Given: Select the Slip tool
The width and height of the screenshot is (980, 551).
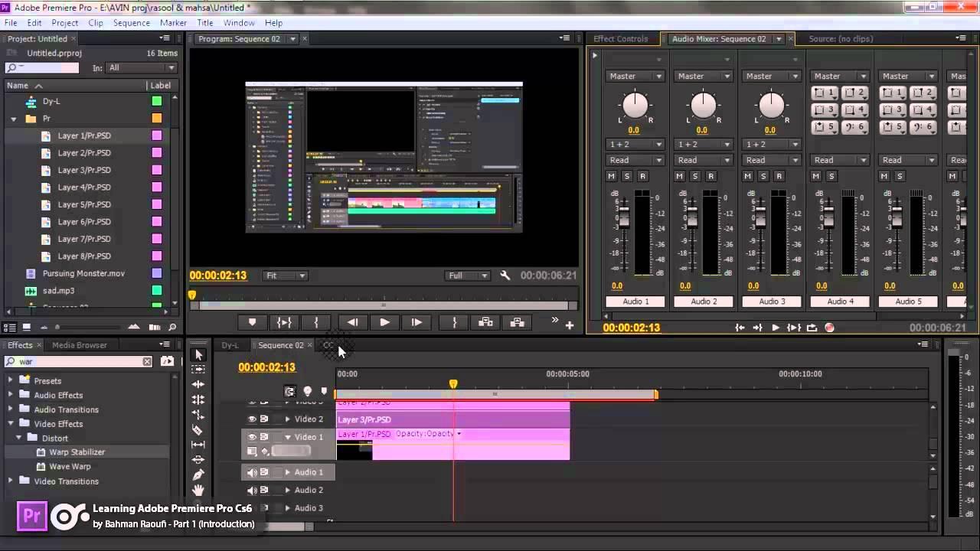Looking at the screenshot, I should pos(198,445).
